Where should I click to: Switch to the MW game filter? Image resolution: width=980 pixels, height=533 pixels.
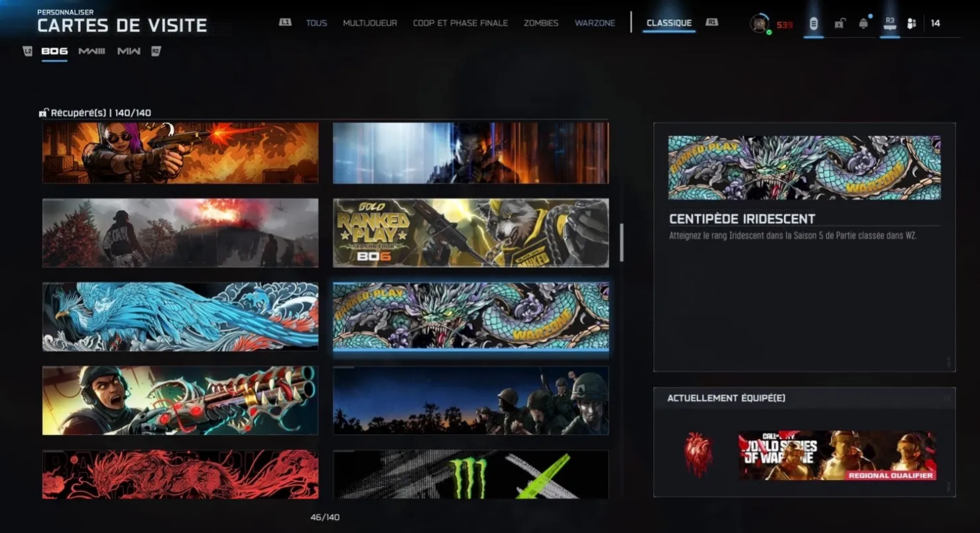click(x=129, y=51)
